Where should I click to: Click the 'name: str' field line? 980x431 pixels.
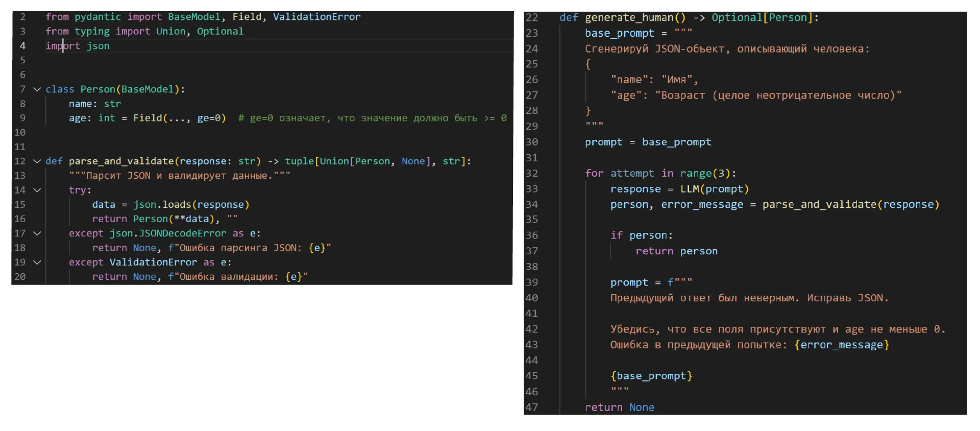(x=95, y=104)
